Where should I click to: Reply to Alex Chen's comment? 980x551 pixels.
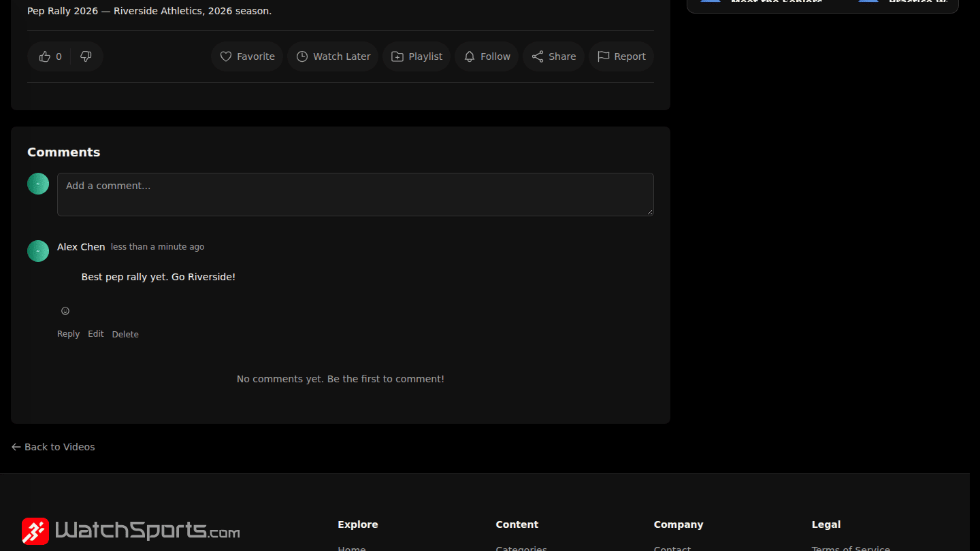(68, 334)
